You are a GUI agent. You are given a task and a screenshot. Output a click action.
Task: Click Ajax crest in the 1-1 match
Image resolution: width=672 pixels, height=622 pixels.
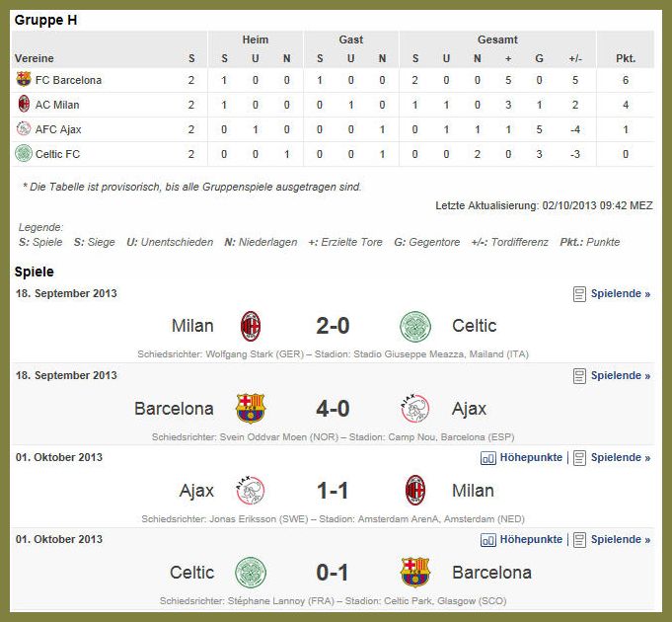click(251, 491)
